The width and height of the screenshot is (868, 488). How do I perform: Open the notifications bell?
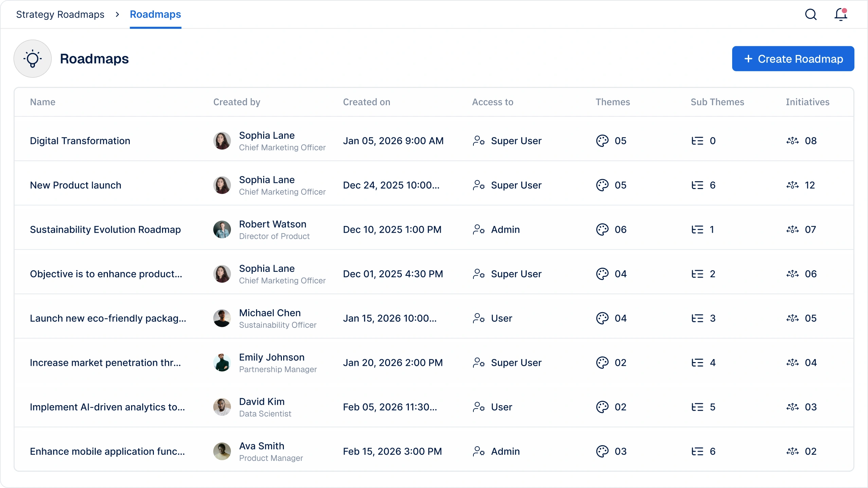click(841, 14)
